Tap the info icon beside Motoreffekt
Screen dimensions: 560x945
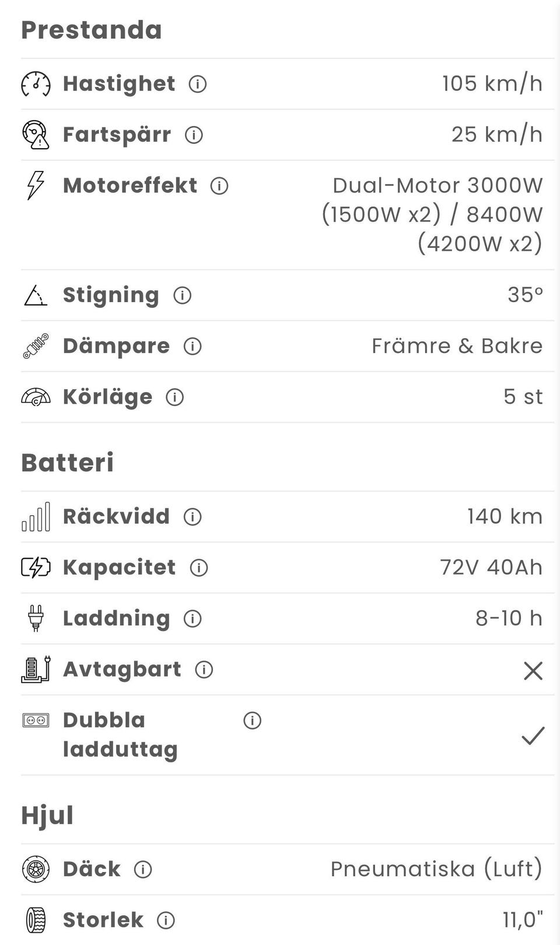[219, 186]
